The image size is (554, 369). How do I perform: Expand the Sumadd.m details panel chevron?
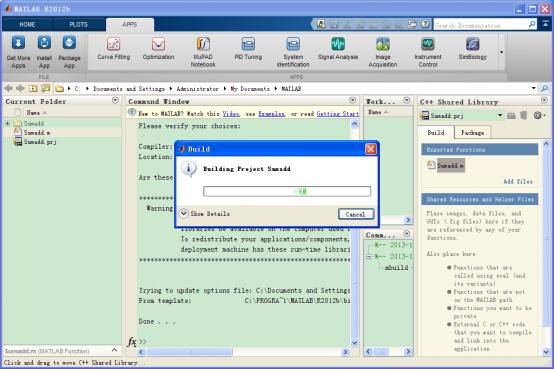click(x=114, y=350)
